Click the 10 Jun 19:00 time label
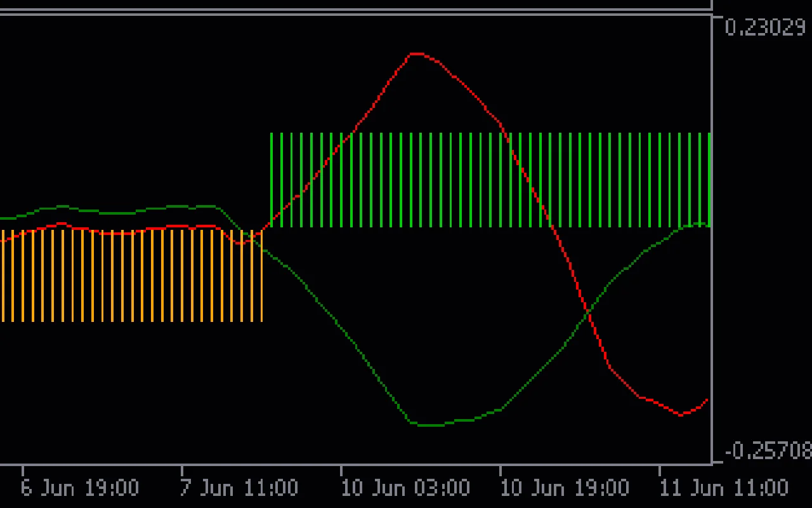This screenshot has width=812, height=508. [565, 488]
